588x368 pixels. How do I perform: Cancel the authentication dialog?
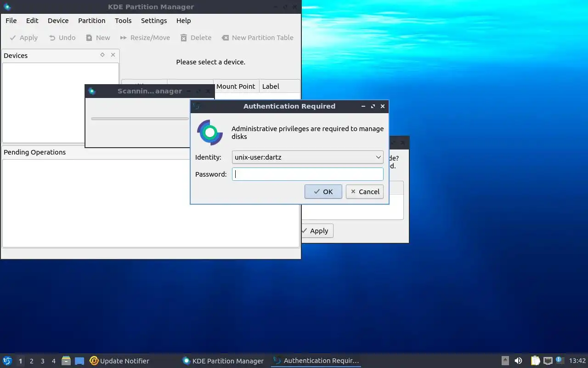click(365, 192)
